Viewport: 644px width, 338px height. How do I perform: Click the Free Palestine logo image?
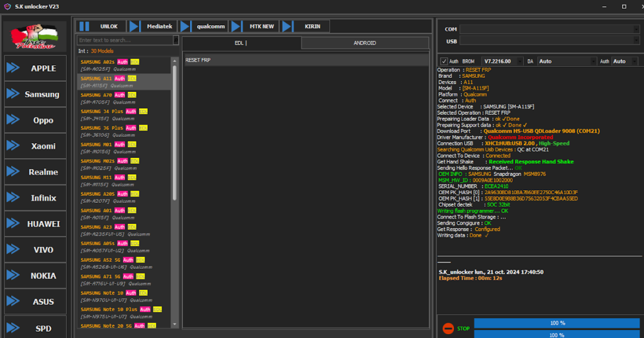pos(35,36)
